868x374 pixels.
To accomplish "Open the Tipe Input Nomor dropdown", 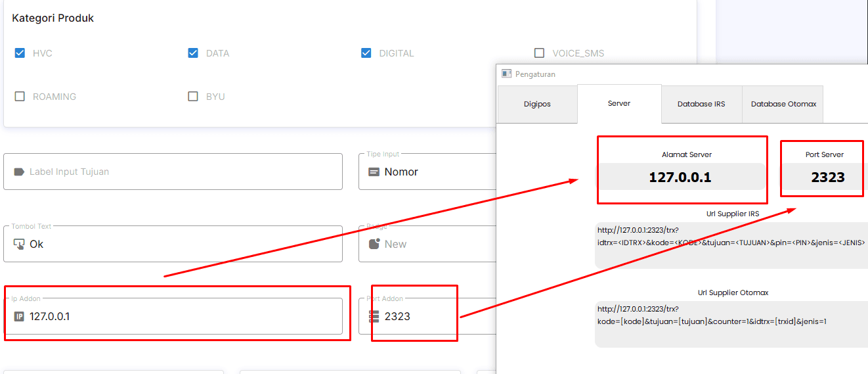I will 427,172.
